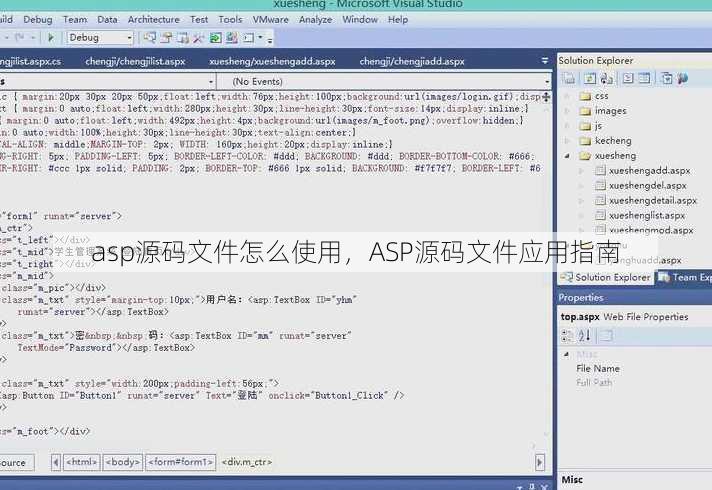Click Refresh icon in Solution Explorer toolbar
The height and width of the screenshot is (490, 712).
589,78
